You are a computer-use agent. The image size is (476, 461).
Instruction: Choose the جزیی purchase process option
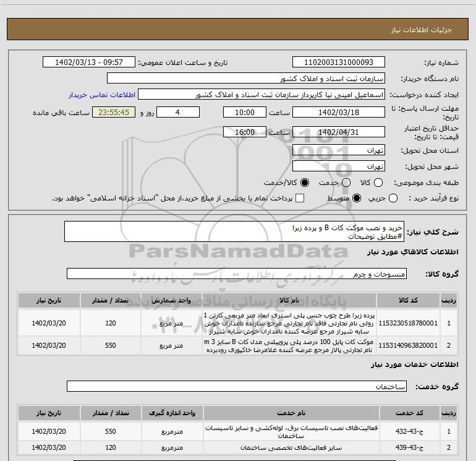pos(393,199)
